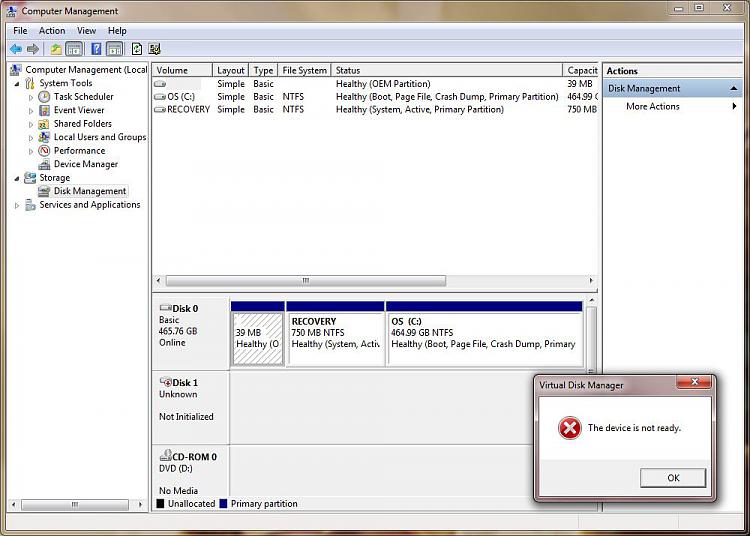Open the View menu

pos(87,31)
